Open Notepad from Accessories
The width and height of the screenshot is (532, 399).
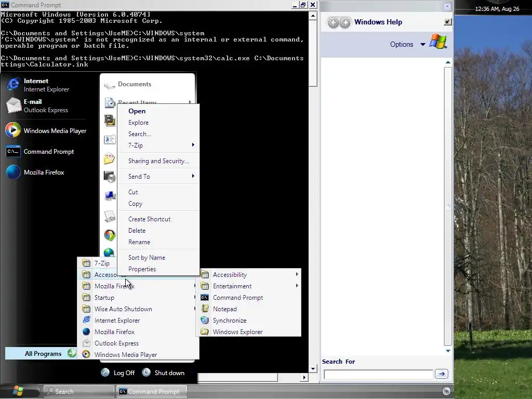click(249, 309)
